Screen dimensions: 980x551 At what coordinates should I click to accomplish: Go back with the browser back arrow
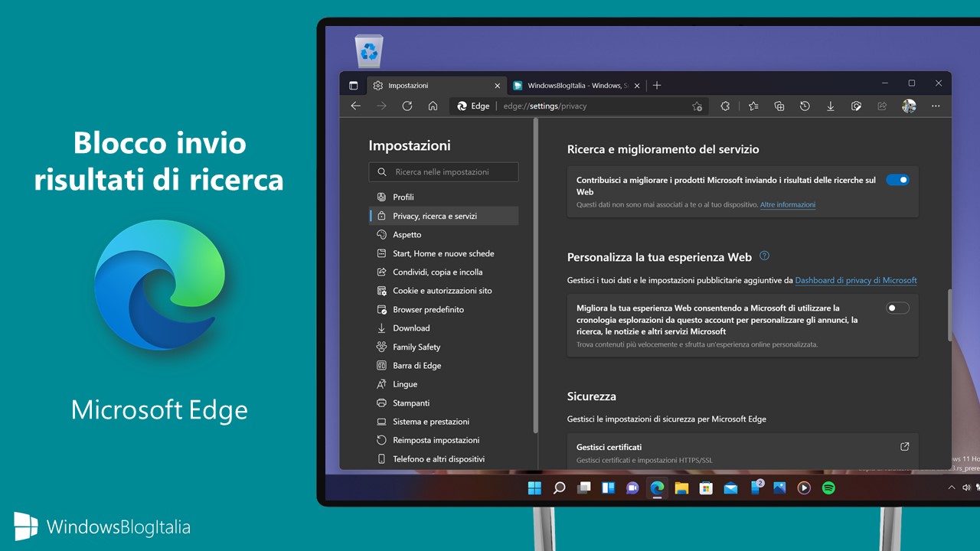pos(355,106)
